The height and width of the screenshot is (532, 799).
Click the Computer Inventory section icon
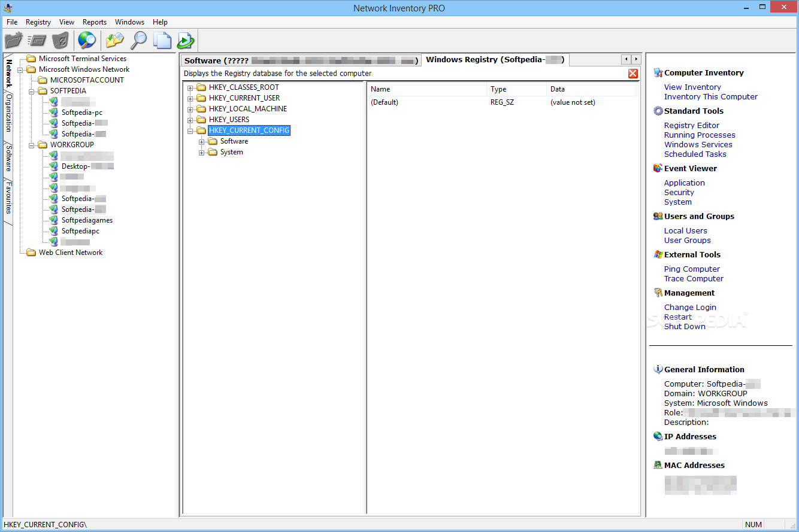[658, 72]
